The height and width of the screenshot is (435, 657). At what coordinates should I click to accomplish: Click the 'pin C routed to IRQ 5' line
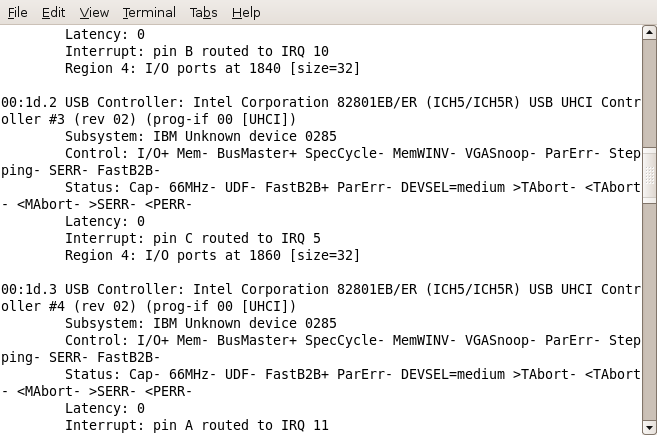[193, 238]
